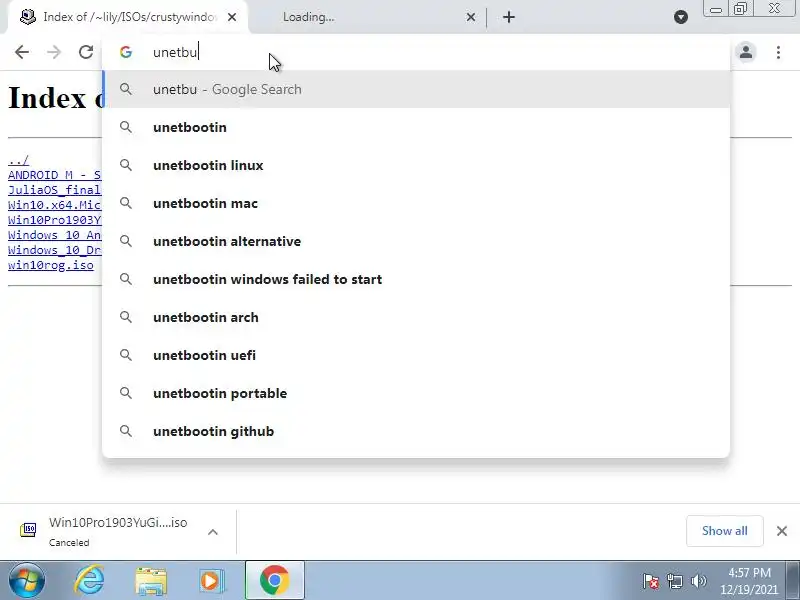Screen dimensions: 800x600
Task: Open the 'Windows_10_Dr' file link
Action: [x=55, y=250]
